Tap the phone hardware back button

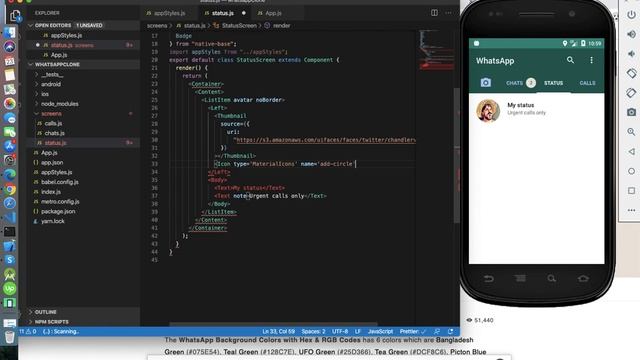point(489,279)
